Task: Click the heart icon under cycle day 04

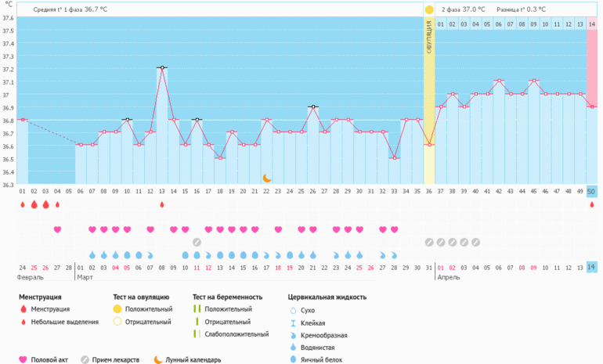Action: coord(57,229)
